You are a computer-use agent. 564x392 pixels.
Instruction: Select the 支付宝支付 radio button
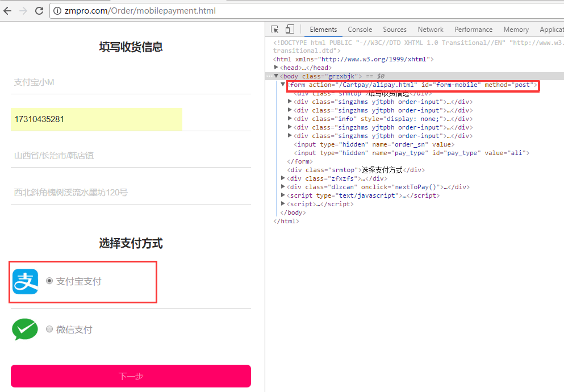tap(49, 281)
